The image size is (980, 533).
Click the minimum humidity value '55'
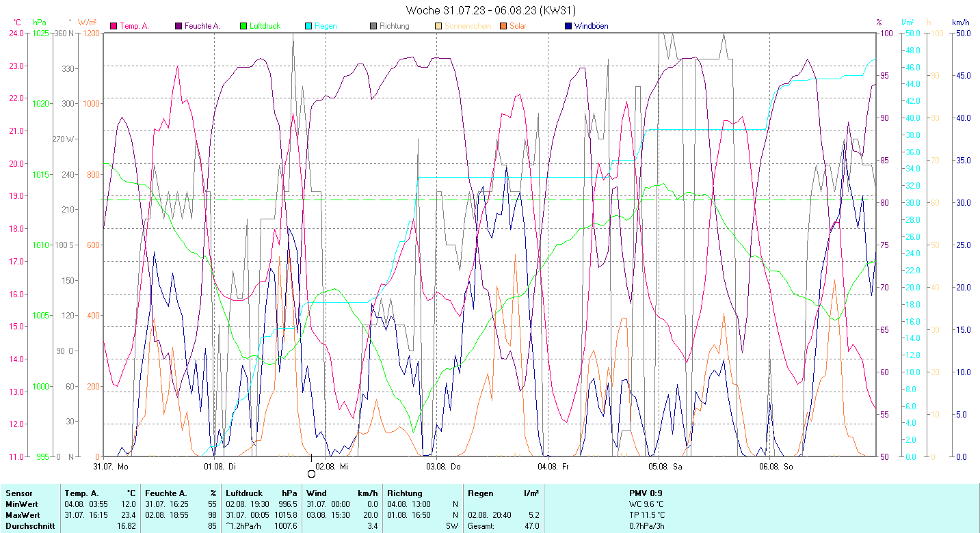pyautogui.click(x=213, y=504)
